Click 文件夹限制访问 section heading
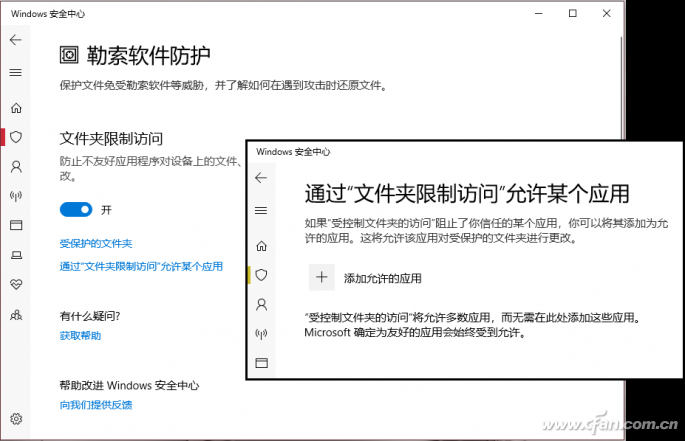 click(x=111, y=139)
